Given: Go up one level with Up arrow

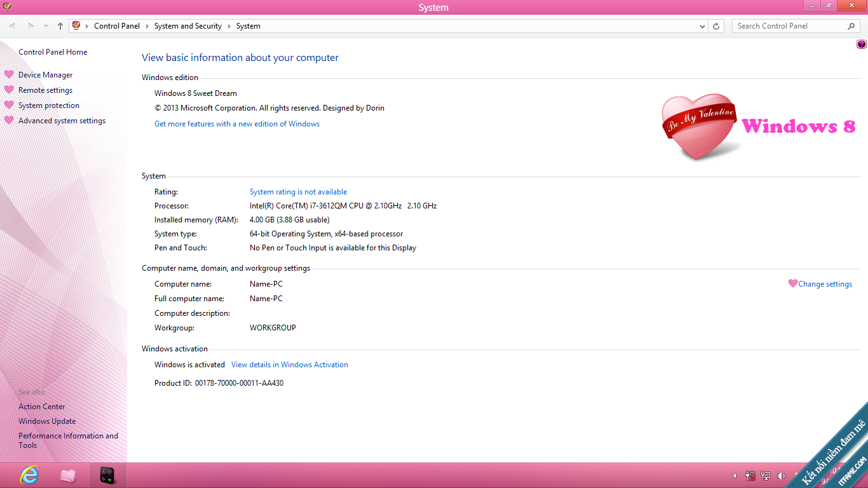Looking at the screenshot, I should click(60, 26).
